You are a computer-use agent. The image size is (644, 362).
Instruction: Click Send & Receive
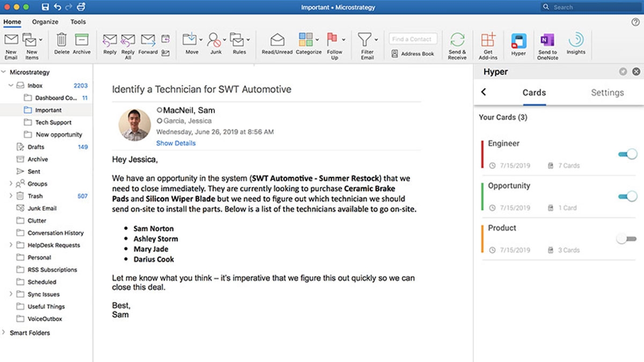click(457, 45)
